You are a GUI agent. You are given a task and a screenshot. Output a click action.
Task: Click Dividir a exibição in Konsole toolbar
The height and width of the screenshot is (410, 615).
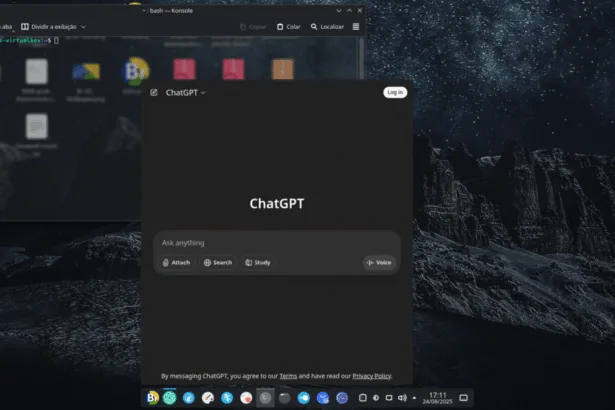[x=49, y=27]
